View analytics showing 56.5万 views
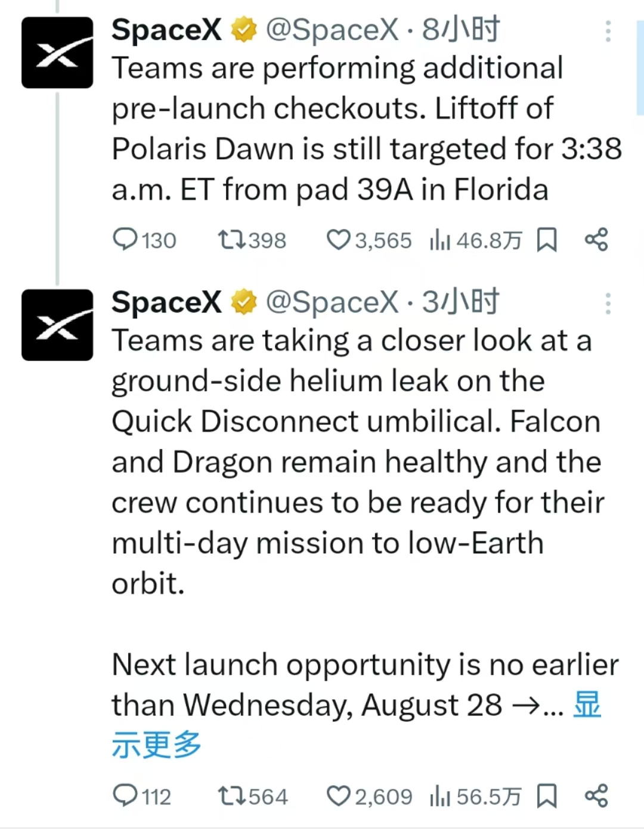 pyautogui.click(x=475, y=796)
